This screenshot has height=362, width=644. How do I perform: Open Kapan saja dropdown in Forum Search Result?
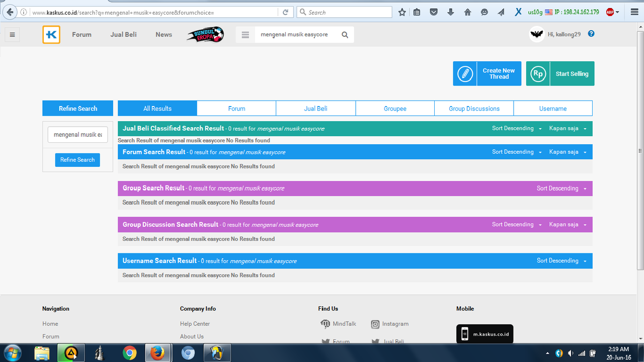point(568,152)
